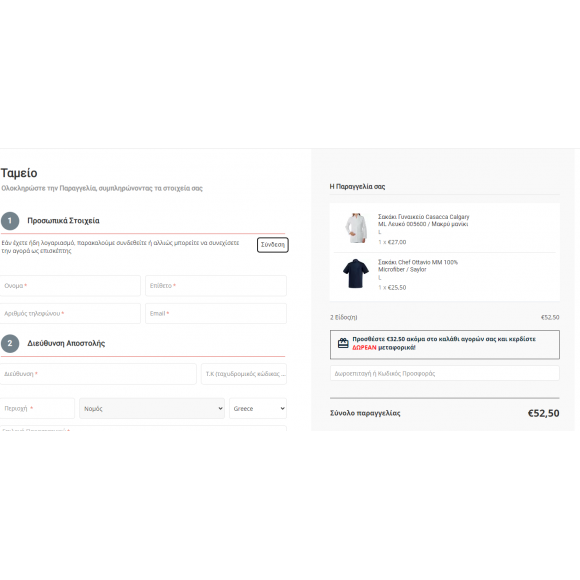Click the Δωροεπιταγή coupon code field
The height and width of the screenshot is (580, 580).
[445, 373]
